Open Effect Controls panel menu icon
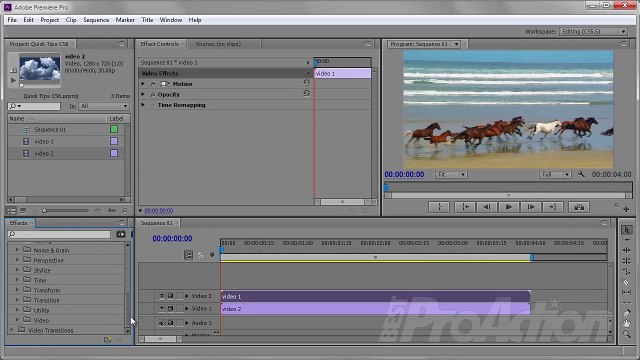Screen dimensions: 640x360 tap(367, 44)
